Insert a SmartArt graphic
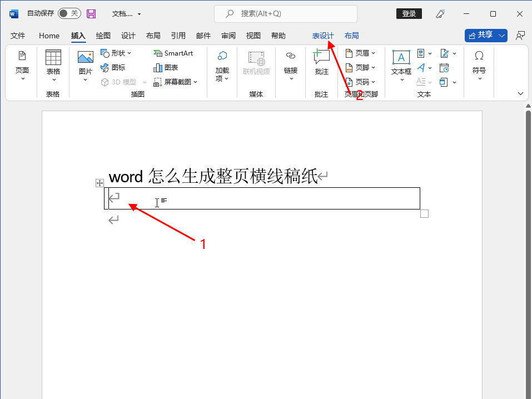The image size is (532, 399). coord(173,53)
